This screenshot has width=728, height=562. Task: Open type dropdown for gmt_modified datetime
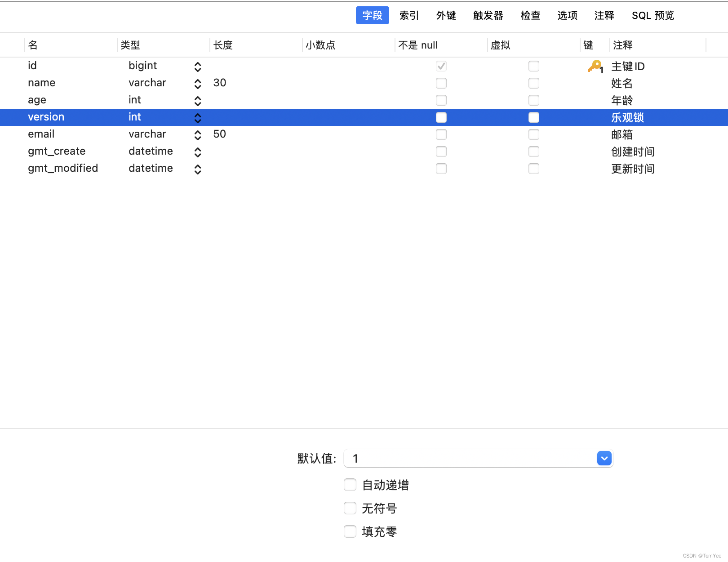point(198,169)
